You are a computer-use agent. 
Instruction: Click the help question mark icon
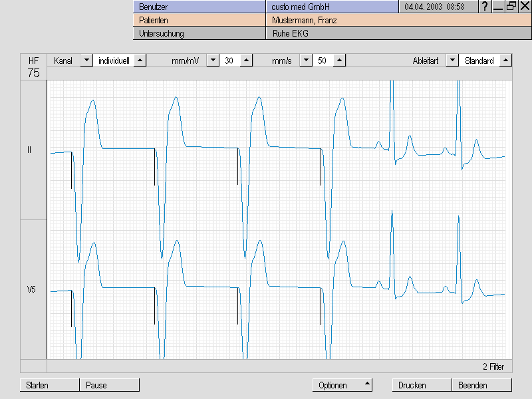click(x=485, y=7)
